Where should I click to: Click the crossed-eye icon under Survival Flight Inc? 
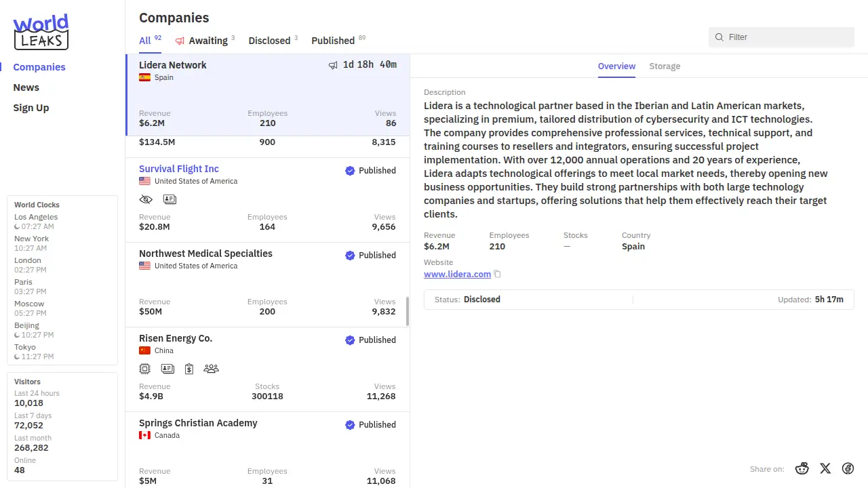pyautogui.click(x=146, y=199)
